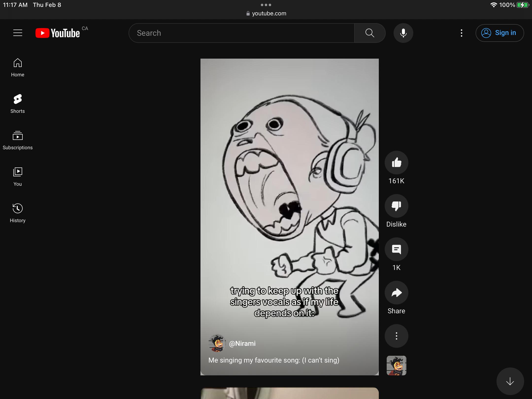
Task: Like the Short with thumbs up
Action: (x=396, y=163)
